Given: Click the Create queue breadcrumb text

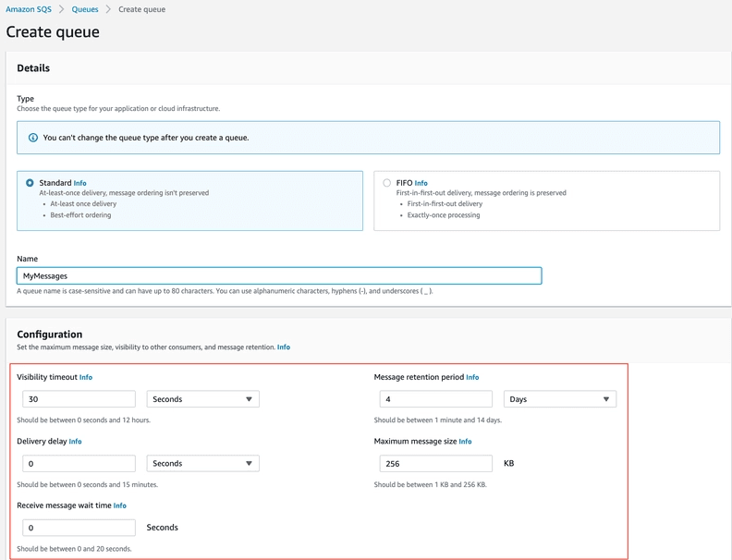Looking at the screenshot, I should (142, 9).
